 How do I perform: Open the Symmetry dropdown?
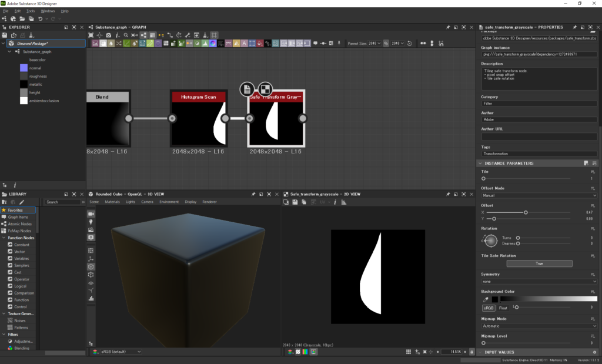click(x=539, y=282)
